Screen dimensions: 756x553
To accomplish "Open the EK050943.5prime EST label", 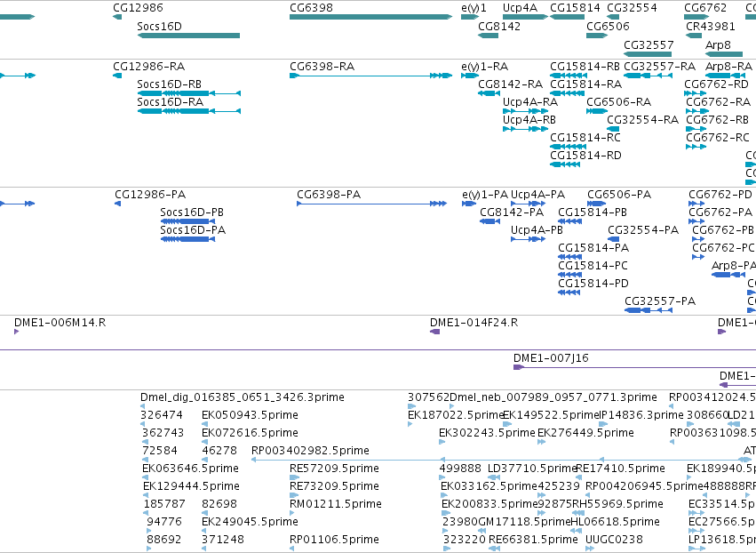I will pyautogui.click(x=250, y=415).
